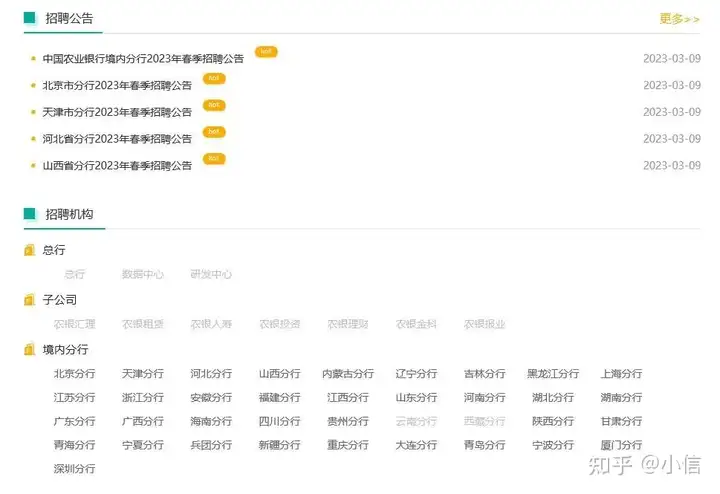Open 海南分行 branch page
The width and height of the screenshot is (720, 494).
211,421
